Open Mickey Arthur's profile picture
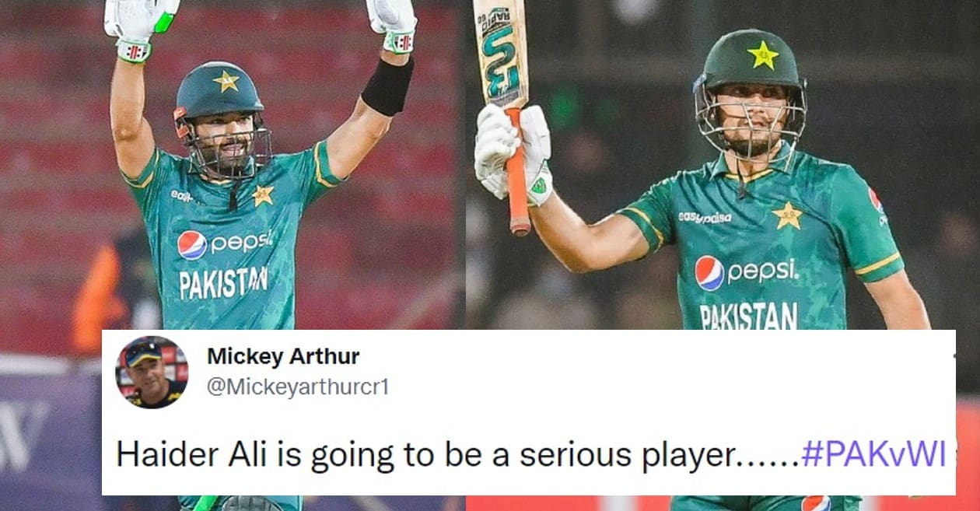Image resolution: width=980 pixels, height=511 pixels. coord(152,373)
